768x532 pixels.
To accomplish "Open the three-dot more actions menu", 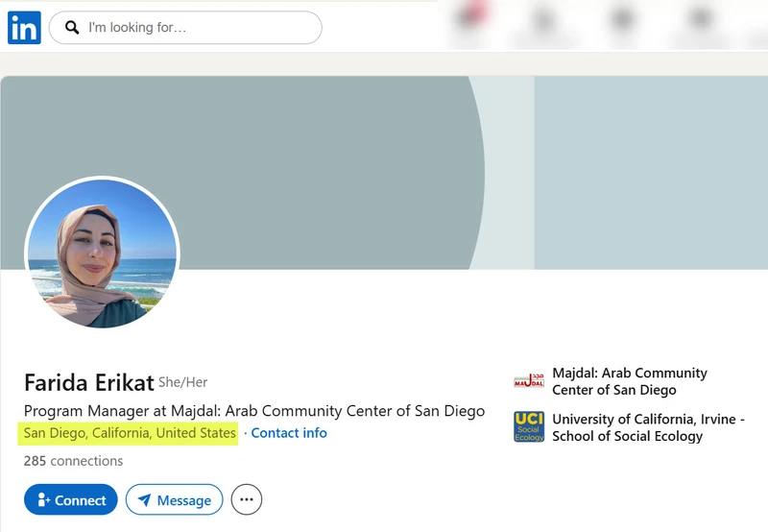I will [247, 499].
